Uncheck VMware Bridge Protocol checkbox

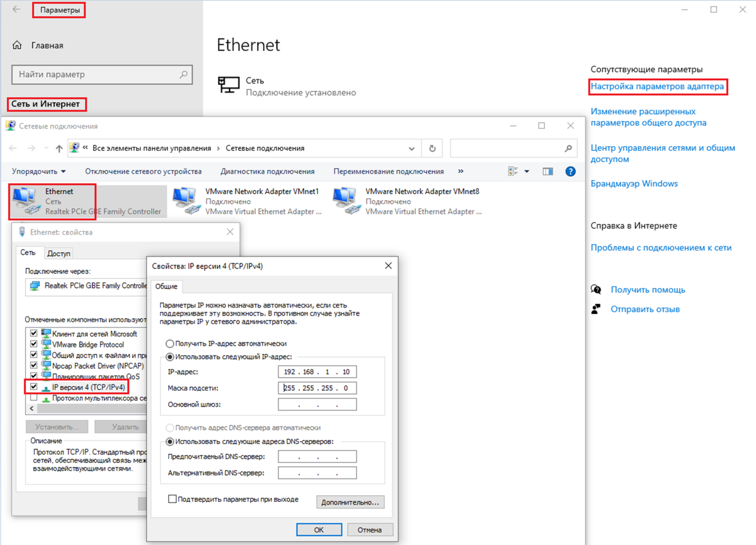(34, 344)
